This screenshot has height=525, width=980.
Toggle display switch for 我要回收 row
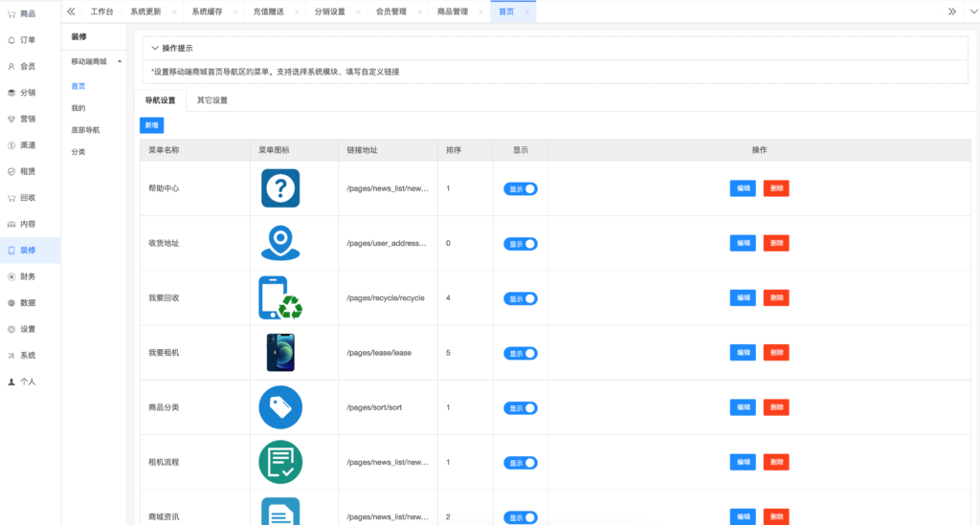coord(520,299)
